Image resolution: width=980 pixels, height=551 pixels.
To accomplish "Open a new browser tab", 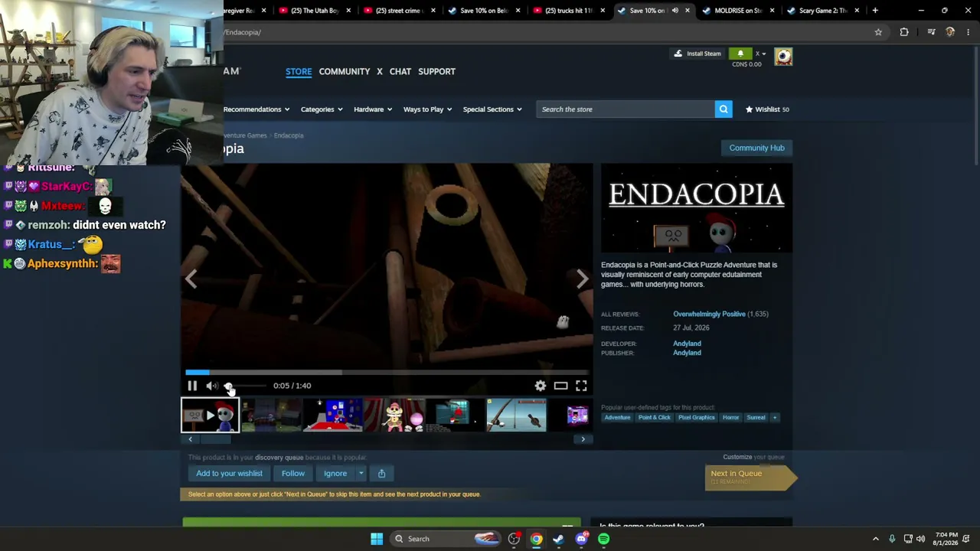I will pyautogui.click(x=875, y=11).
